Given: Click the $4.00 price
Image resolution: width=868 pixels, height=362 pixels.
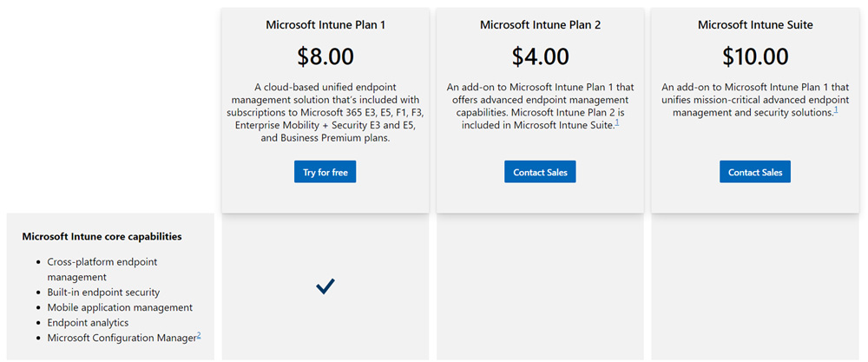Looking at the screenshot, I should [x=540, y=56].
